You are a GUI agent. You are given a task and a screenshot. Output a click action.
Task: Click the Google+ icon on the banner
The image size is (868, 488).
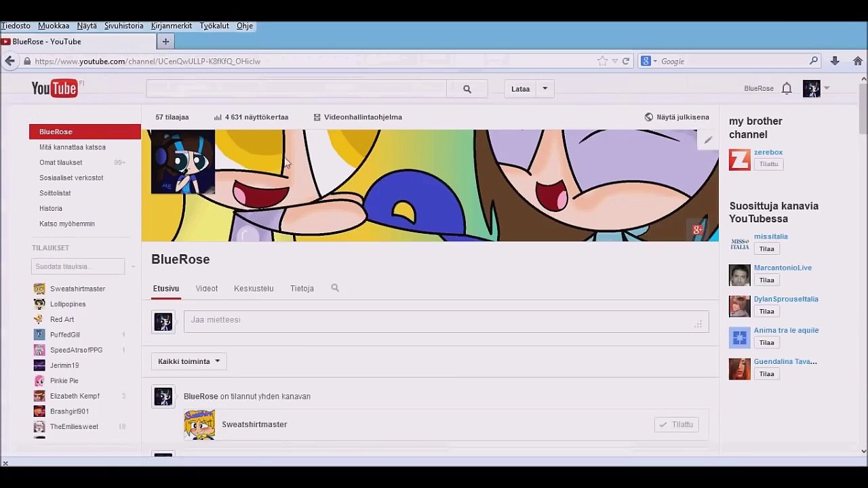(x=697, y=230)
